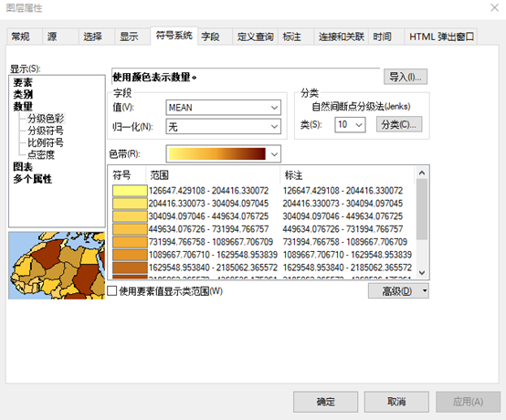
Task: Open the HTML 弹出窗口 tab
Action: [441, 37]
